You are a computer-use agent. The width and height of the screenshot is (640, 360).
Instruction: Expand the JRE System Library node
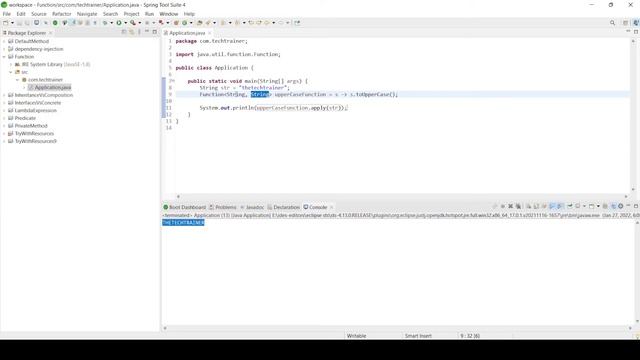[x=11, y=64]
